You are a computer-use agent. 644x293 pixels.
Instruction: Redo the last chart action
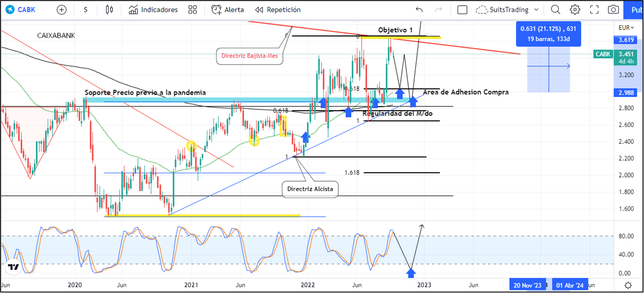click(x=439, y=10)
